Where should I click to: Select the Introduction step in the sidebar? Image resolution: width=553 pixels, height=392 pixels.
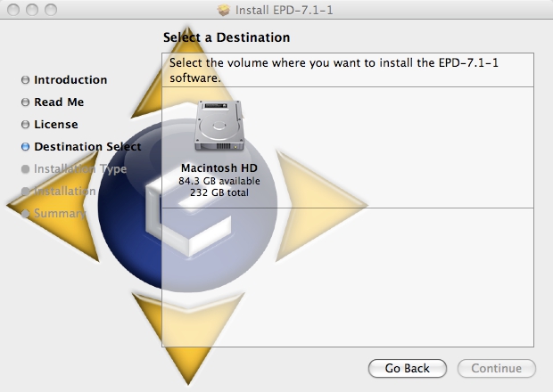[x=70, y=80]
